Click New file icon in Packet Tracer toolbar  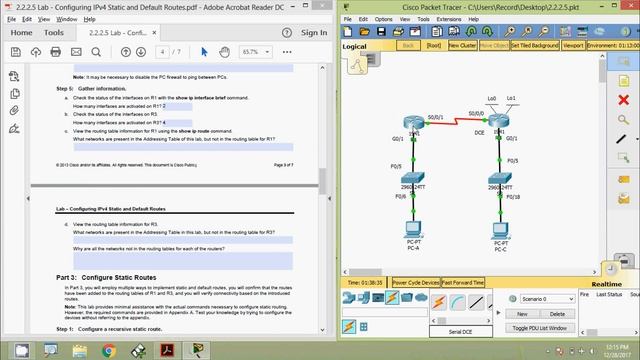[348, 31]
